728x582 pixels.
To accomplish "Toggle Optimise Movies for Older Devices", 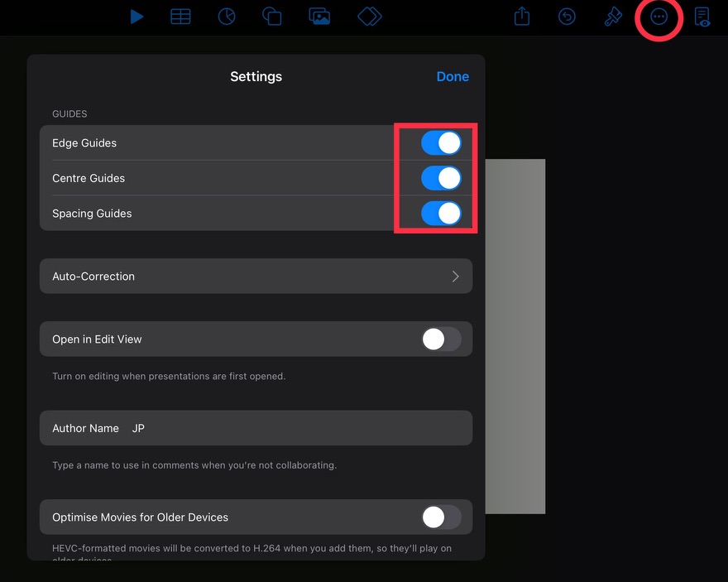I will click(441, 517).
